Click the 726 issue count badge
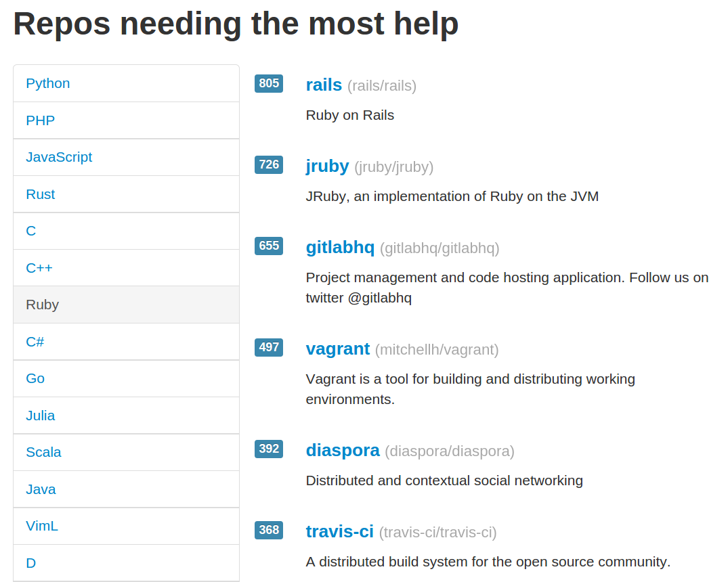 tap(269, 164)
